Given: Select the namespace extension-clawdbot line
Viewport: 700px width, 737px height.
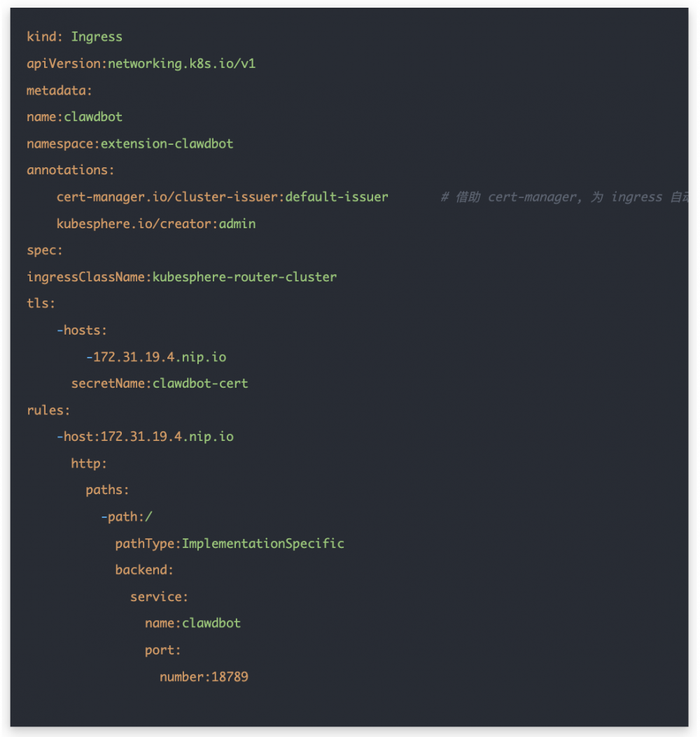Looking at the screenshot, I should click(129, 143).
